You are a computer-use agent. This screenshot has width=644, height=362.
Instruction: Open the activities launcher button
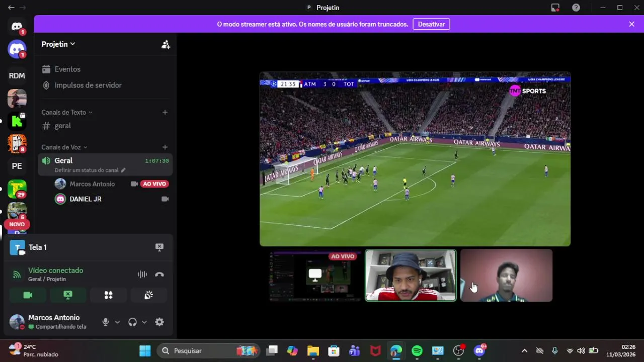[108, 295]
